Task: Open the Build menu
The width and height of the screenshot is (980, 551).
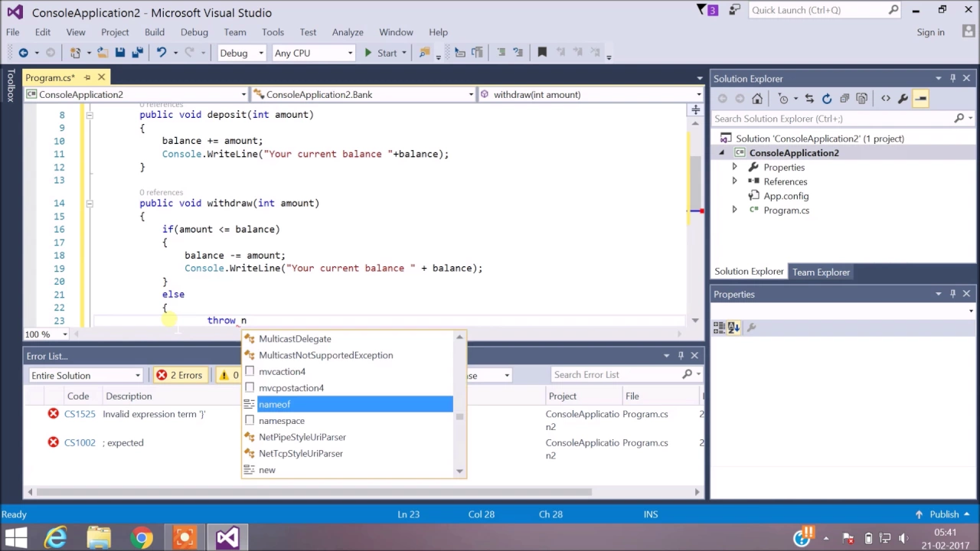Action: pyautogui.click(x=155, y=32)
